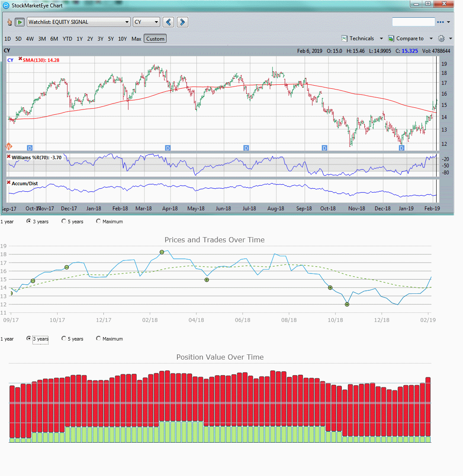Open the Technicals dropdown menu

point(362,39)
